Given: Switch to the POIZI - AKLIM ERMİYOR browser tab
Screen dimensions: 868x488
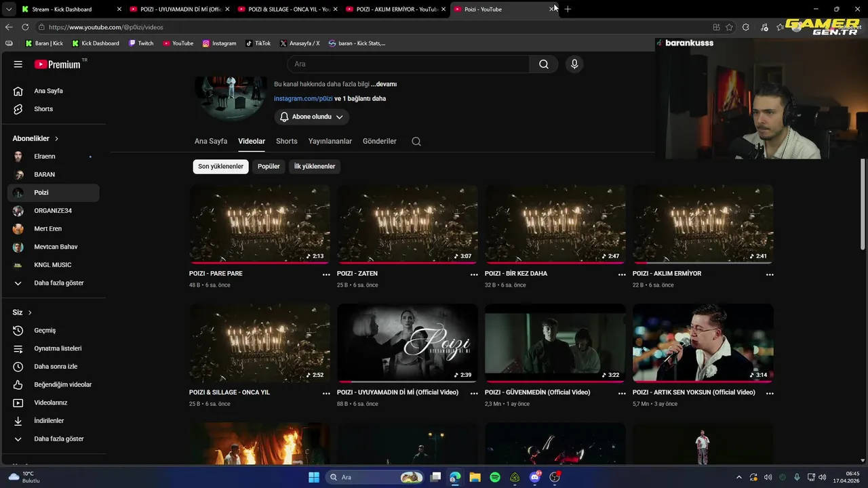Looking at the screenshot, I should tap(396, 9).
